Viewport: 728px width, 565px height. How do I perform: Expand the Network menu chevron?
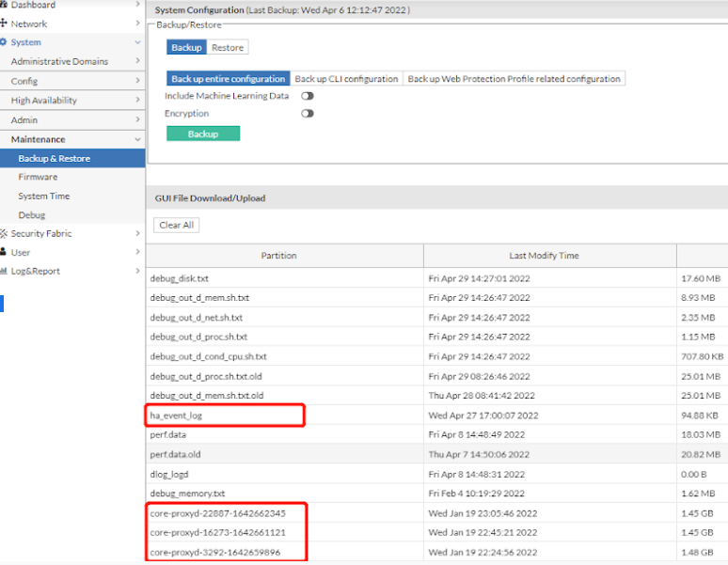[x=137, y=23]
